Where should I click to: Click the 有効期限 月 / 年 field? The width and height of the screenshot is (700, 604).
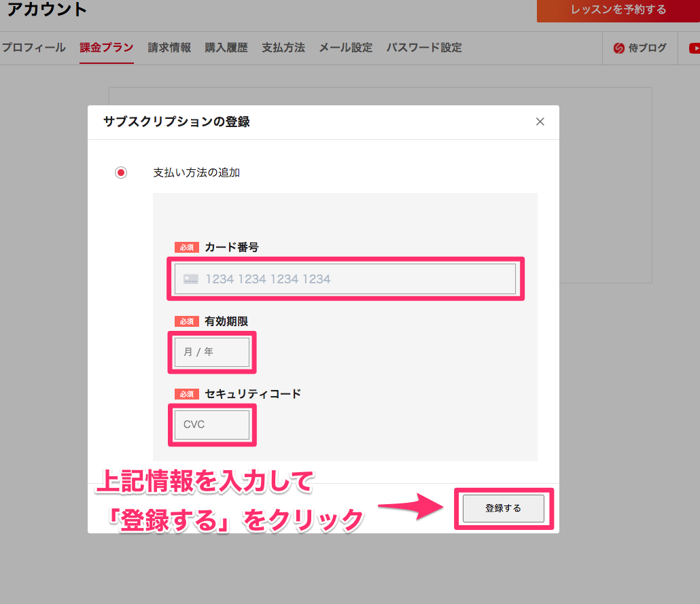pyautogui.click(x=212, y=352)
